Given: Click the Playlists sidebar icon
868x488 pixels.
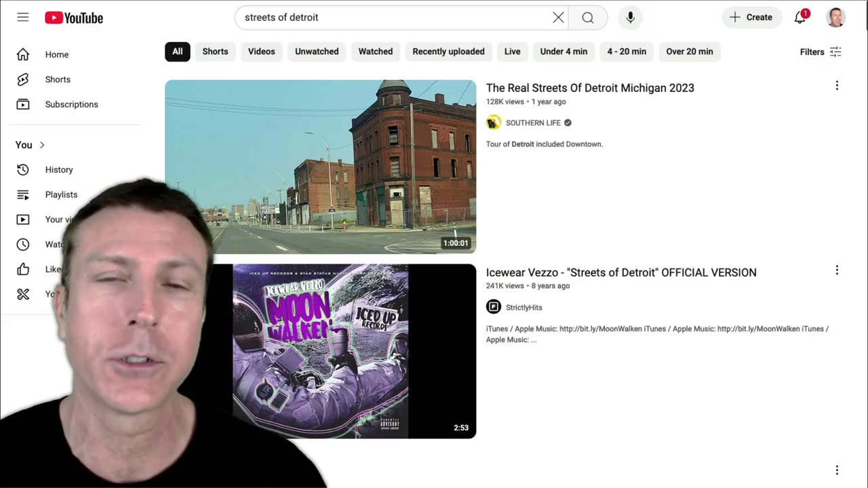Looking at the screenshot, I should click(23, 195).
